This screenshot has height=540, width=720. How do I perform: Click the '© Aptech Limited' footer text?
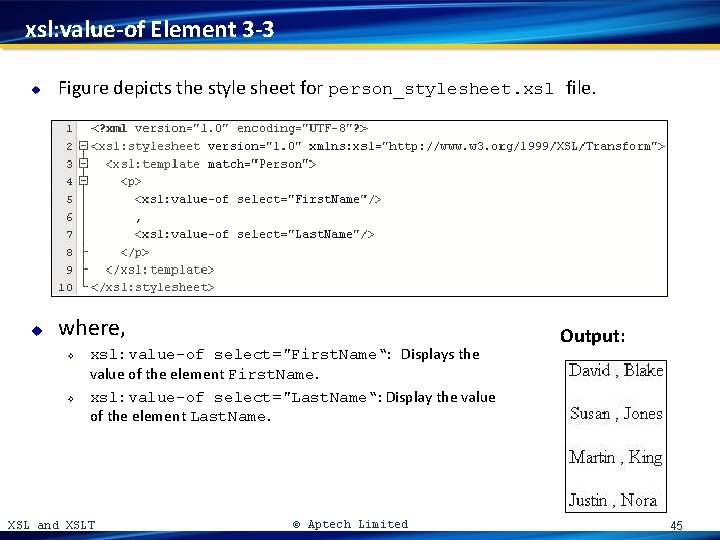tap(350, 524)
